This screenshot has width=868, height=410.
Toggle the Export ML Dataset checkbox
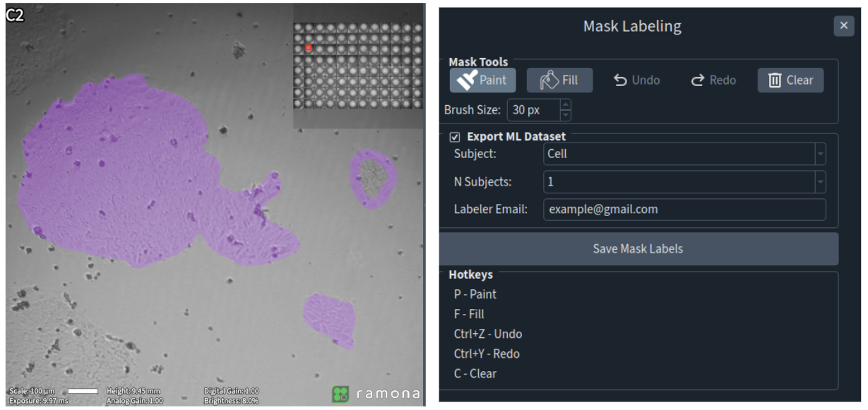tap(455, 137)
